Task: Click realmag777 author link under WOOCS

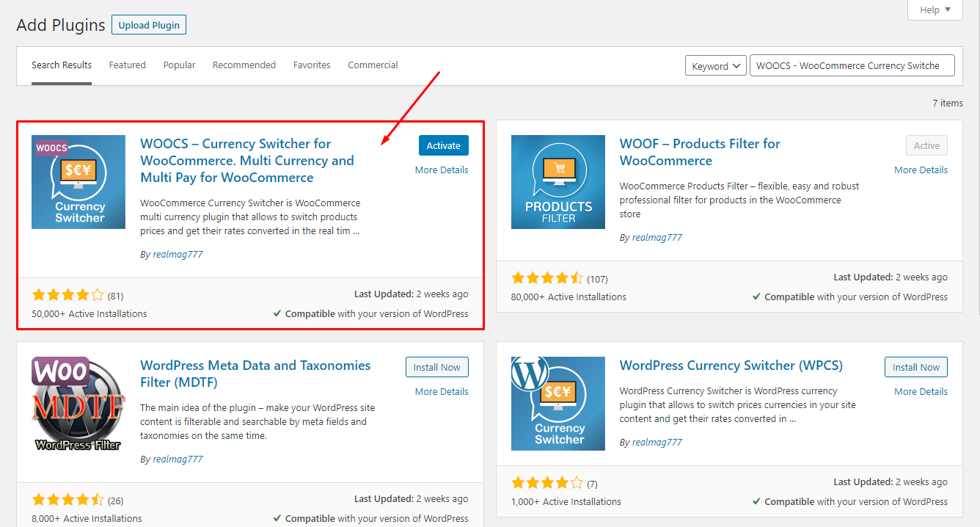Action: click(178, 255)
